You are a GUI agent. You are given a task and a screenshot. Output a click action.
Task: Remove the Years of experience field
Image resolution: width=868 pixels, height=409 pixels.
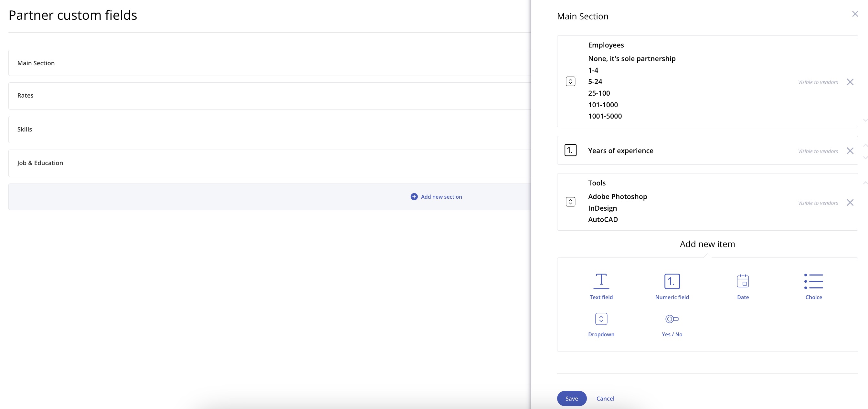pyautogui.click(x=850, y=151)
